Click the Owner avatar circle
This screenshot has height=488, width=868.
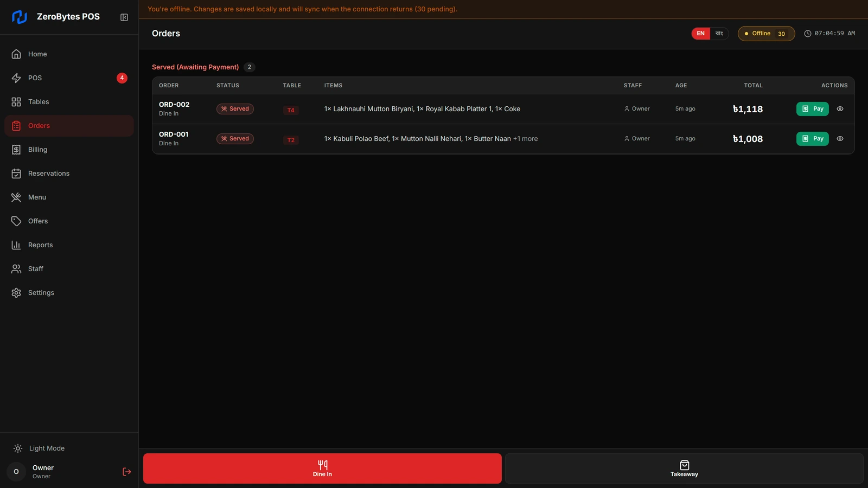tap(16, 472)
